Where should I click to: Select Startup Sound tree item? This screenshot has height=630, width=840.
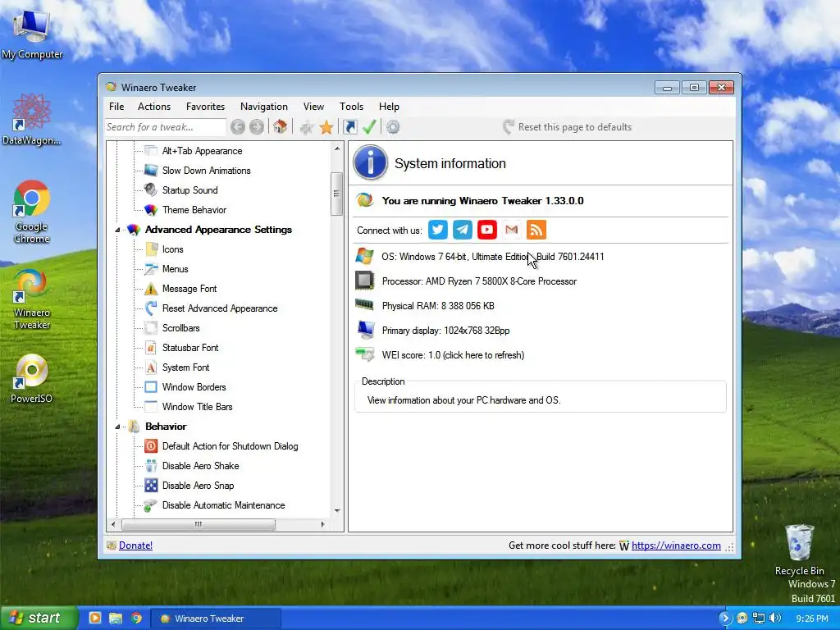click(189, 190)
